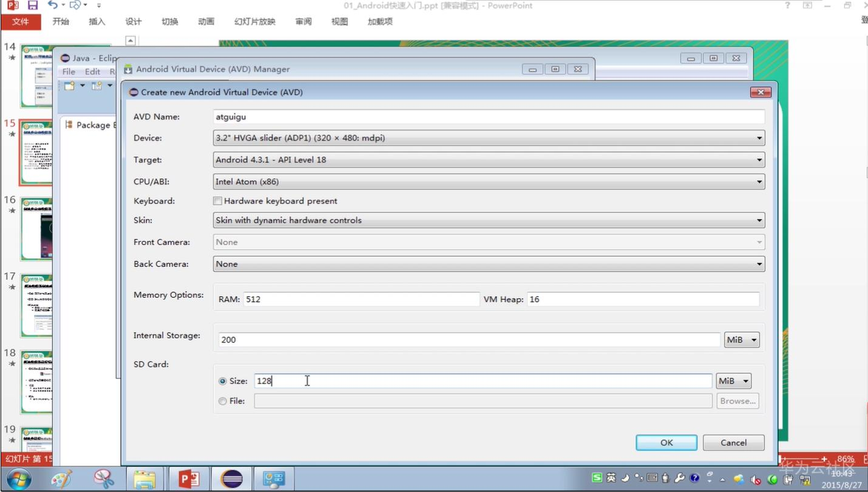
Task: Open the Device dropdown list
Action: coord(489,138)
